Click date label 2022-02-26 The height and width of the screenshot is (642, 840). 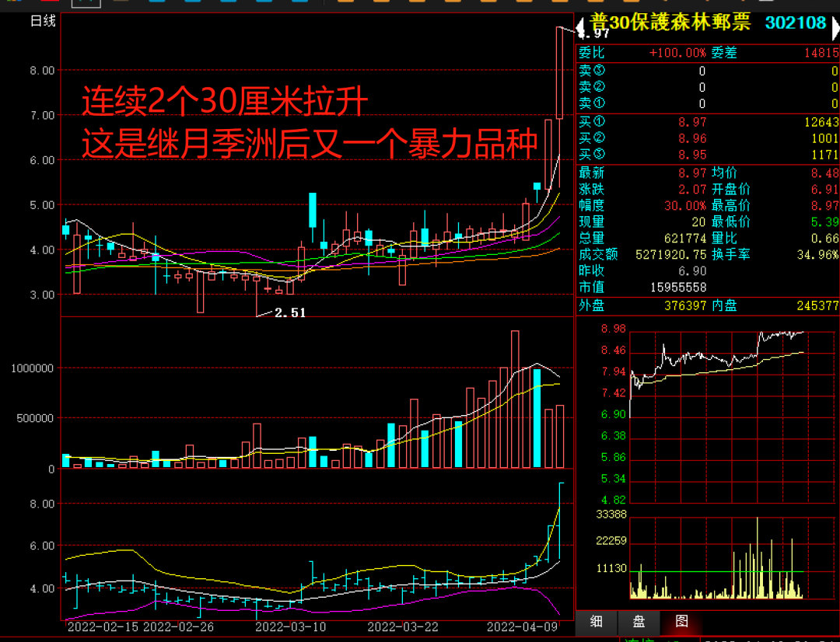pos(178,626)
